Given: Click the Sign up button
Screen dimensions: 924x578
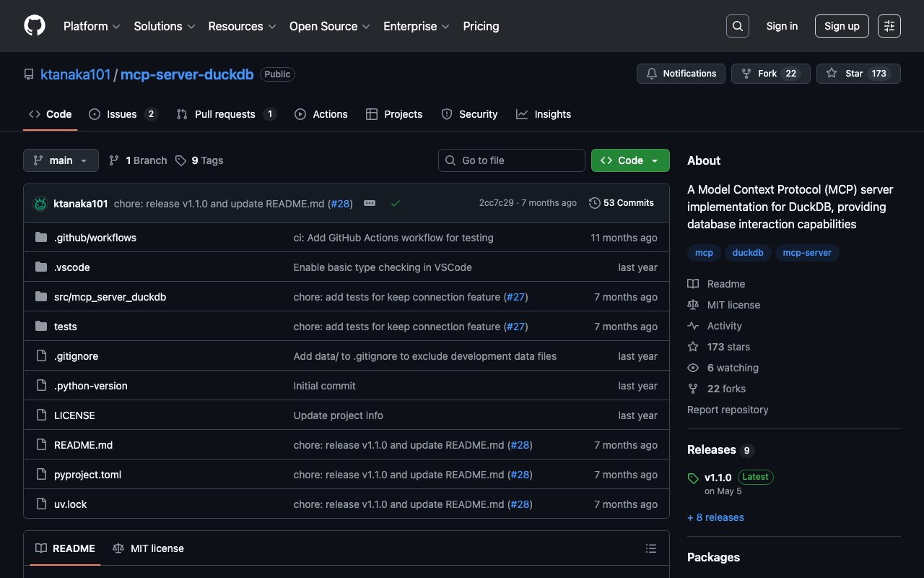Looking at the screenshot, I should pos(841,26).
